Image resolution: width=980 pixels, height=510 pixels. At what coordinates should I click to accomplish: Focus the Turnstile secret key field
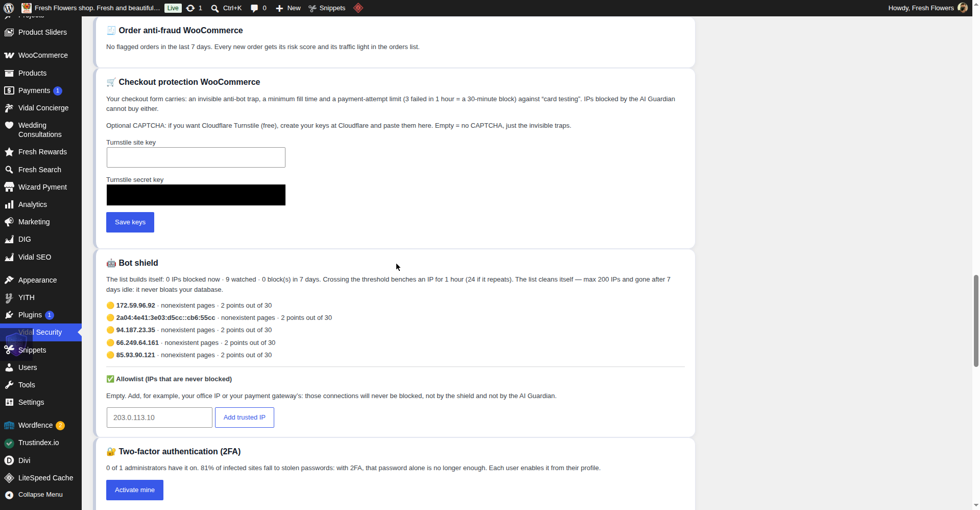[x=196, y=195]
